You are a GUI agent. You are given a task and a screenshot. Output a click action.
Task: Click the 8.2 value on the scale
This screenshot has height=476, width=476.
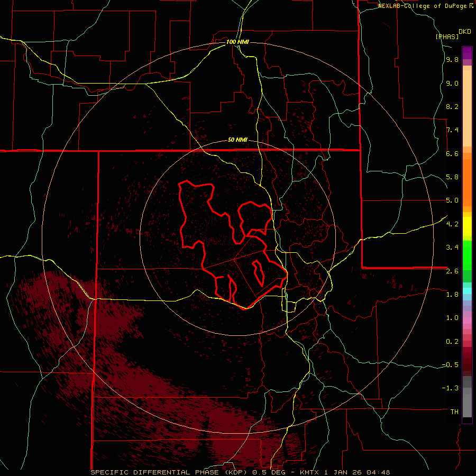452,107
